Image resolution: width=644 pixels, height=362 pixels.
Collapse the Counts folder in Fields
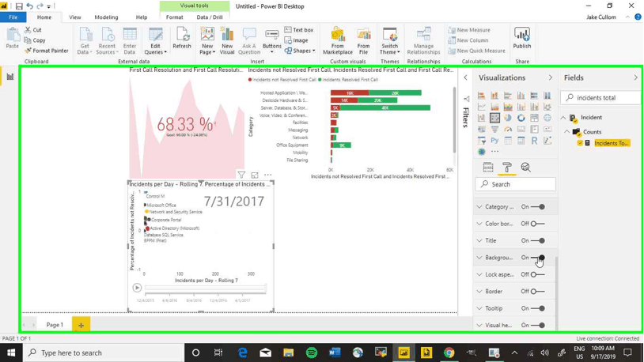566,132
